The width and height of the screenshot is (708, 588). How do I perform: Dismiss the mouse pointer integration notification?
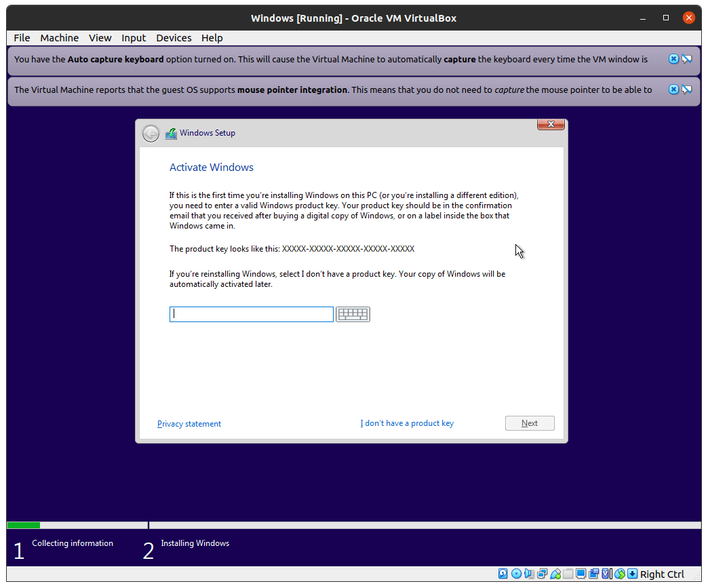[673, 90]
